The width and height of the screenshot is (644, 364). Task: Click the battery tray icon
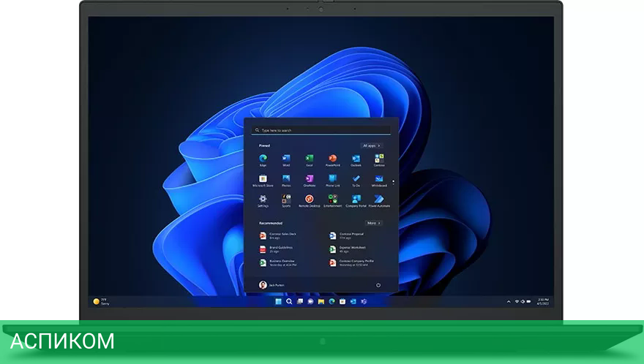528,302
